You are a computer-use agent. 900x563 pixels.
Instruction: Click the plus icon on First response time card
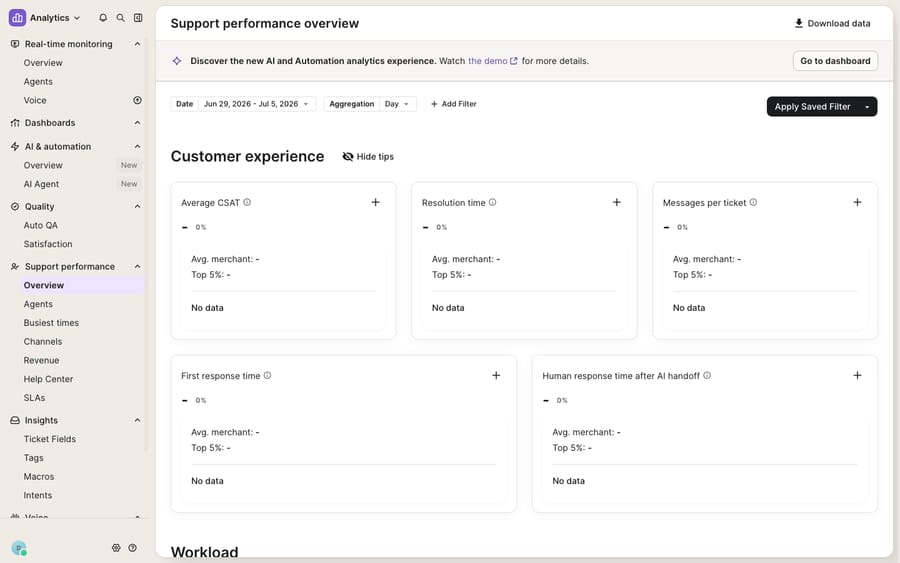tap(496, 375)
